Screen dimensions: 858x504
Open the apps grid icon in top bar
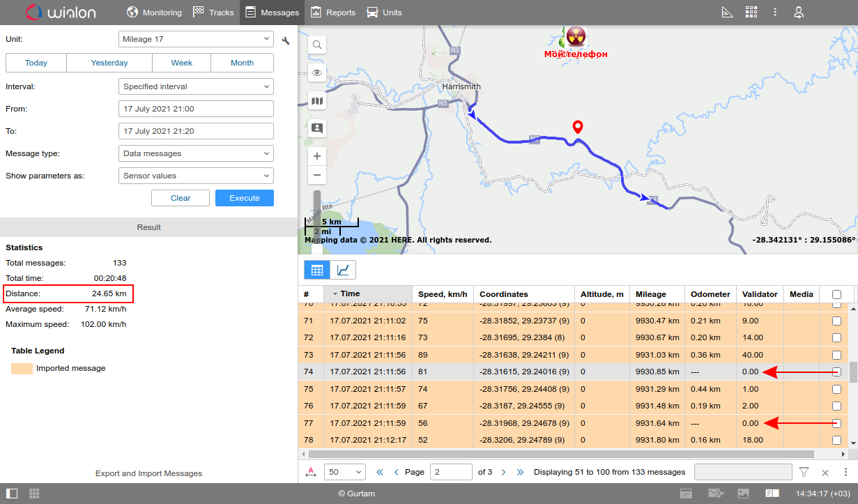[x=751, y=13]
